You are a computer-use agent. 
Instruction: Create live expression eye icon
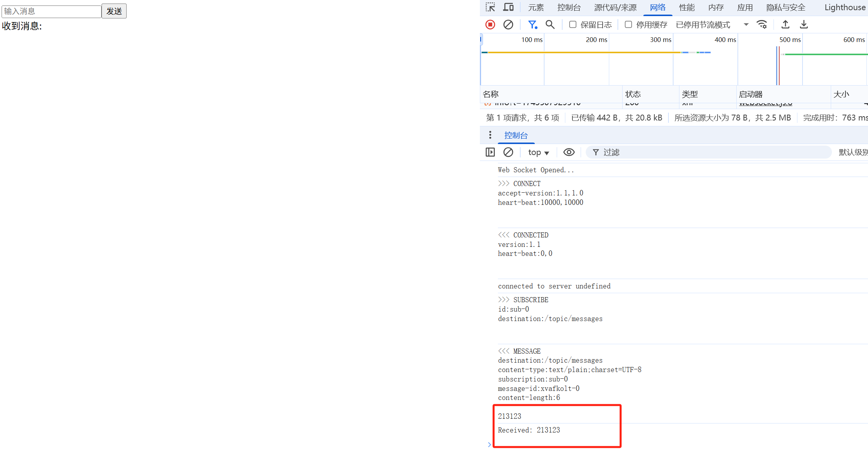(569, 152)
